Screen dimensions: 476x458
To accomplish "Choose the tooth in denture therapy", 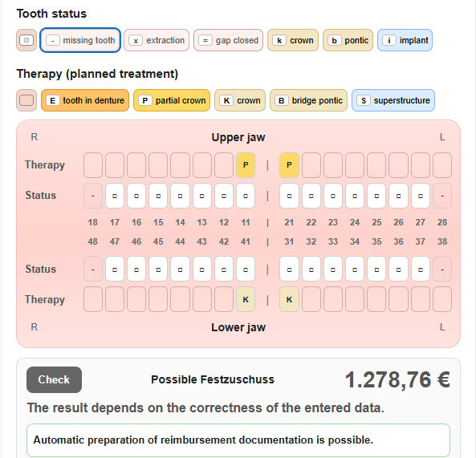I will pyautogui.click(x=85, y=100).
